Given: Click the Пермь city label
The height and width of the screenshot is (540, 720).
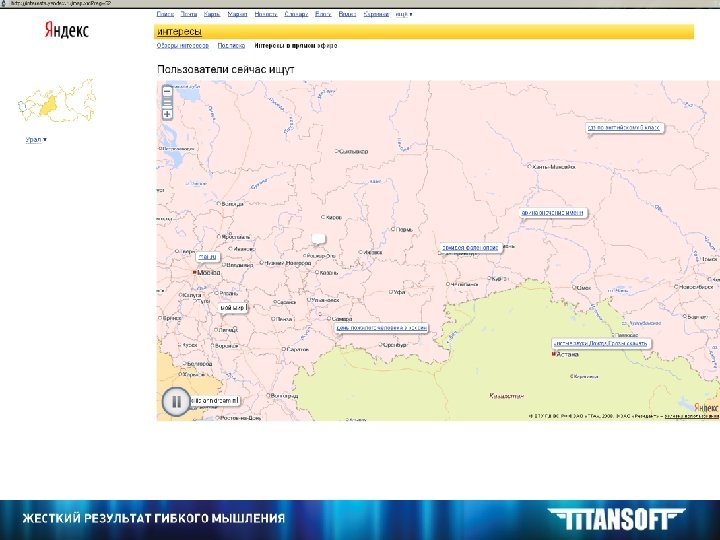Looking at the screenshot, I should click(x=403, y=229).
